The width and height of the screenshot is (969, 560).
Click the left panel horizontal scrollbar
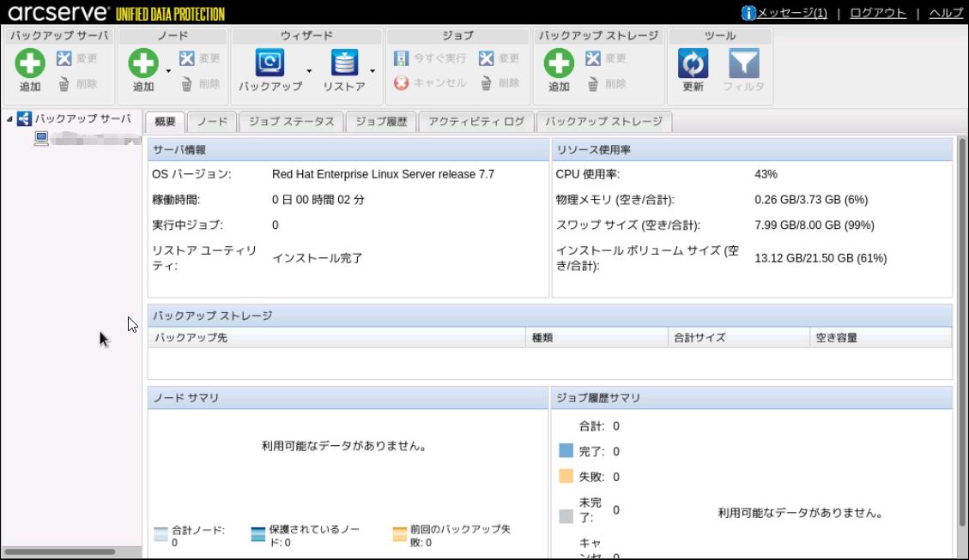pos(60,551)
